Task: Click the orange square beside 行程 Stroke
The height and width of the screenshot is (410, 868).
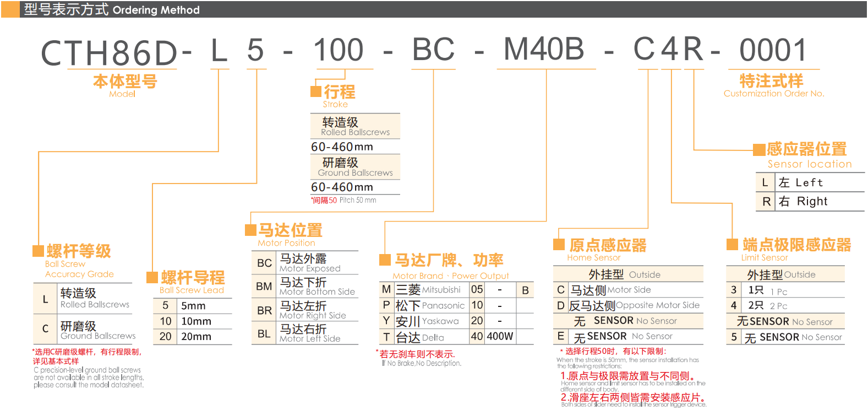Action: (x=316, y=91)
